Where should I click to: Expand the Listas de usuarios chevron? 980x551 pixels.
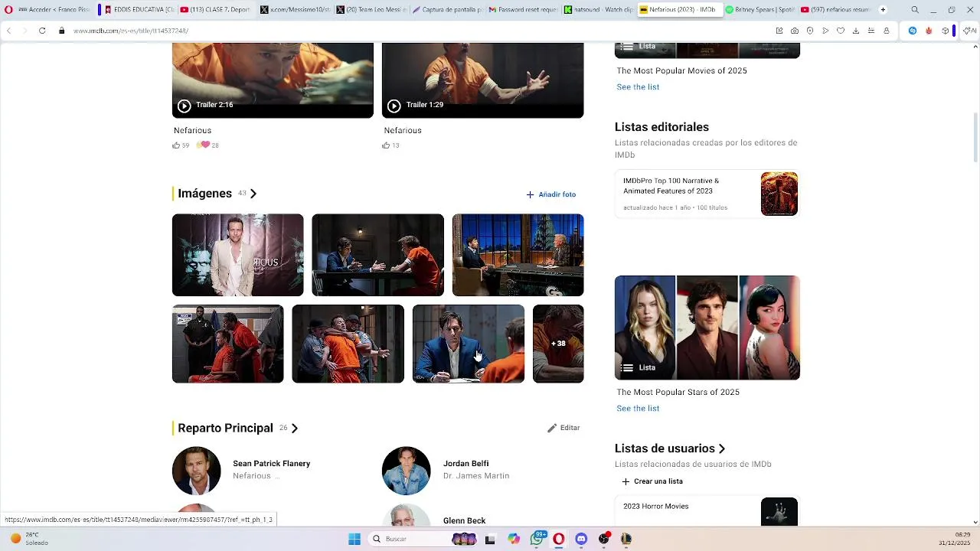pos(721,449)
